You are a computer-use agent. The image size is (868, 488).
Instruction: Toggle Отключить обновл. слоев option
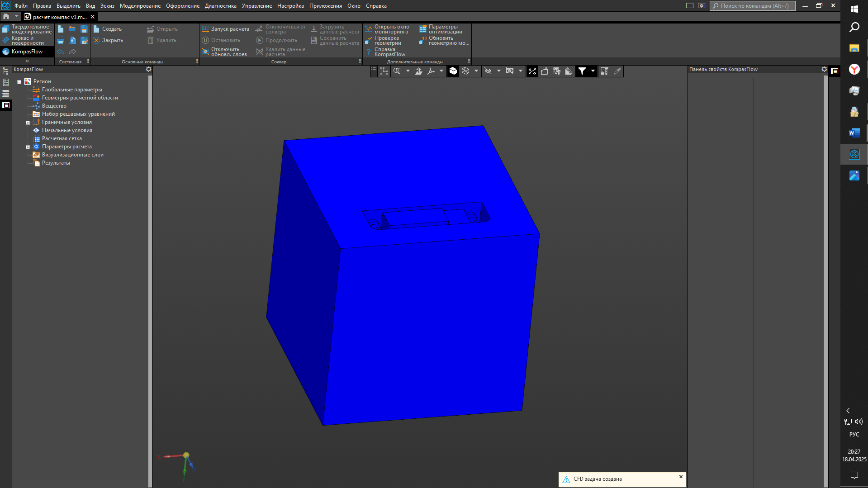coord(225,52)
